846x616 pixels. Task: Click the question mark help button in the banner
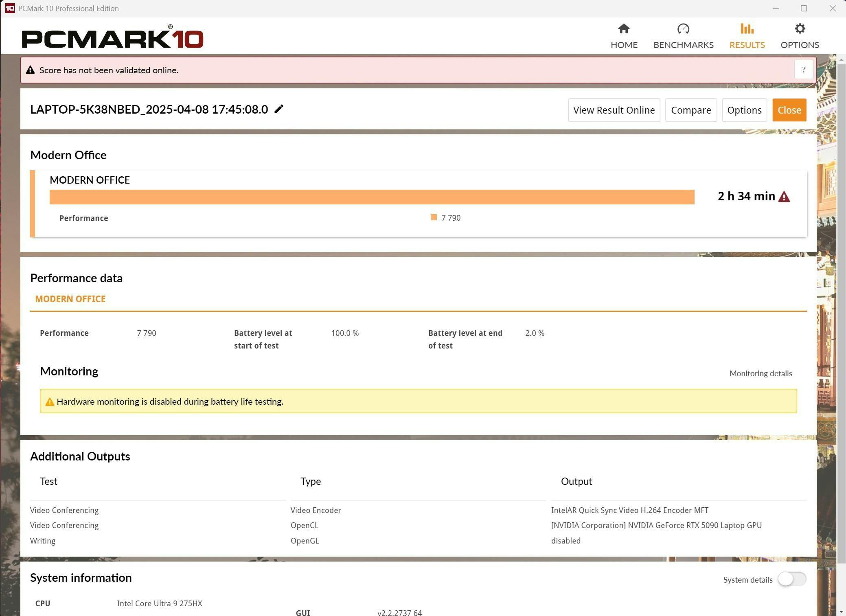pos(804,70)
